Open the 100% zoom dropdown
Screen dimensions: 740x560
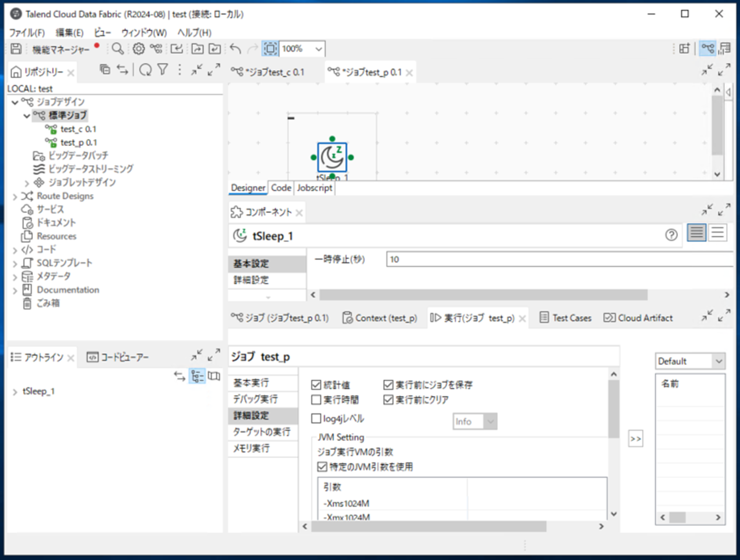tap(318, 49)
